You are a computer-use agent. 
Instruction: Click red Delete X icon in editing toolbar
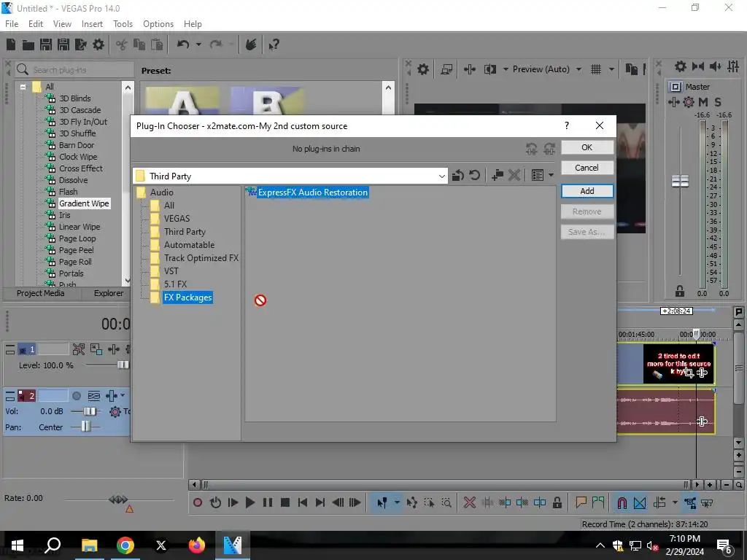tap(469, 502)
